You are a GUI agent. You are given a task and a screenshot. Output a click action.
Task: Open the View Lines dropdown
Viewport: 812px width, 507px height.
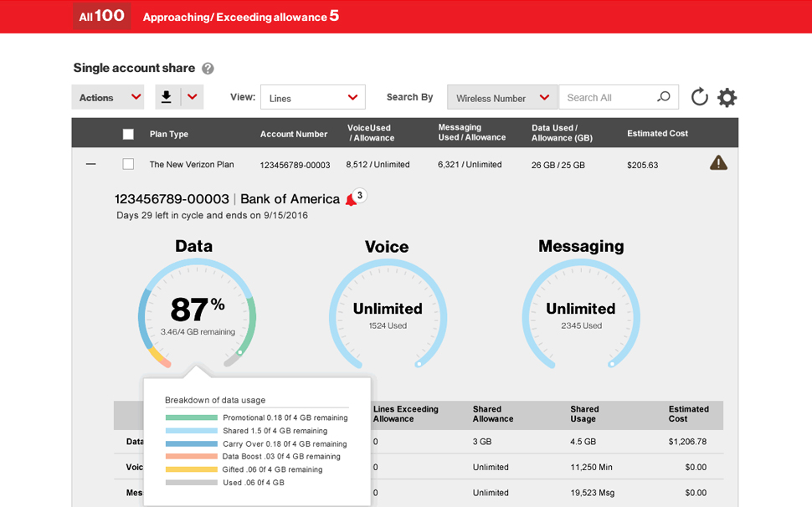[x=312, y=97]
